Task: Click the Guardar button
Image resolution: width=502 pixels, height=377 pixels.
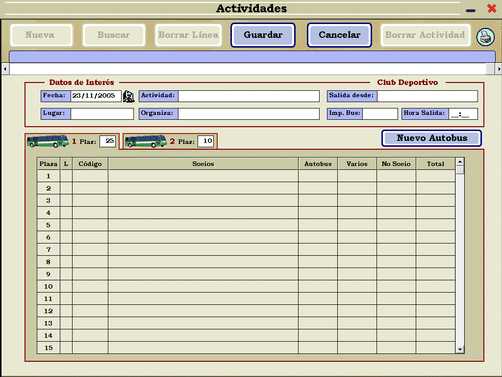Action: point(263,35)
